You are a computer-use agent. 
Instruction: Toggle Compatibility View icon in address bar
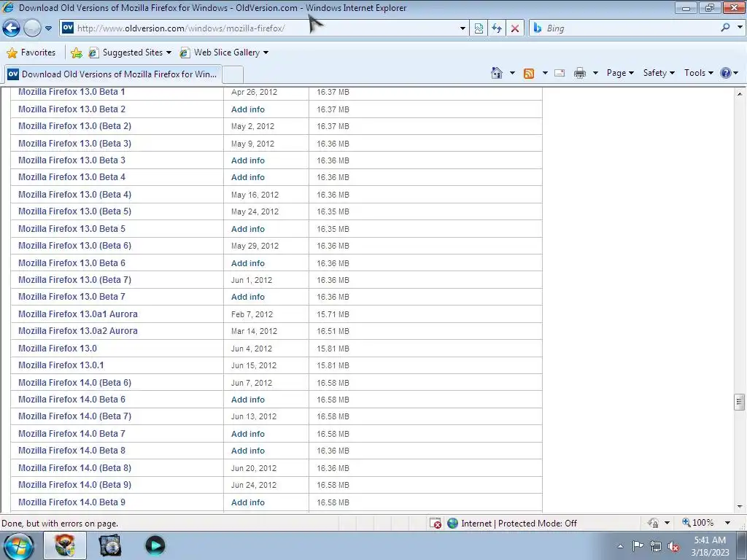click(479, 28)
